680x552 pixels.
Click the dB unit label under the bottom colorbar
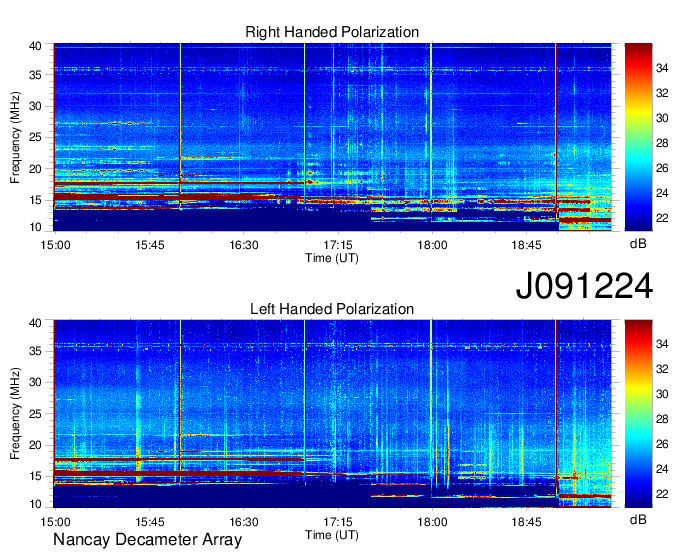(638, 519)
